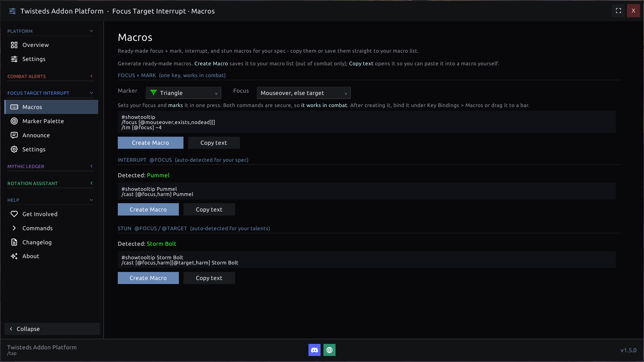
Task: Click the green Triangle marker icon
Action: [x=154, y=93]
